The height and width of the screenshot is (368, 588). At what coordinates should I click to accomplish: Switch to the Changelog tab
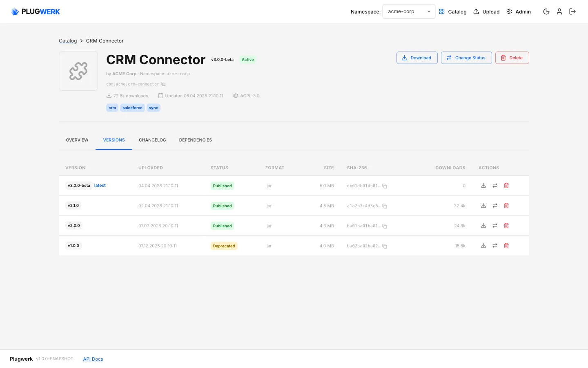click(x=152, y=140)
